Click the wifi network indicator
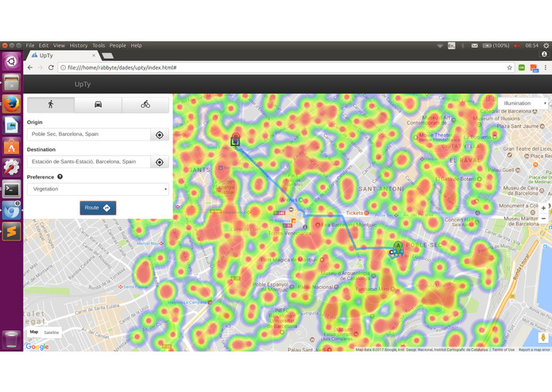This screenshot has width=552, height=392. [440, 46]
